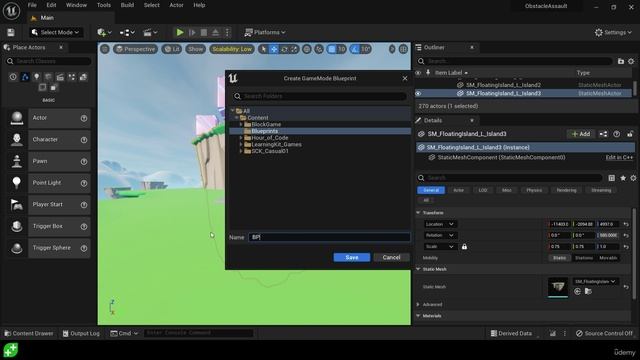Screen dimensions: 640x360
Task: Open play options three-dot menu
Action: coord(228,32)
